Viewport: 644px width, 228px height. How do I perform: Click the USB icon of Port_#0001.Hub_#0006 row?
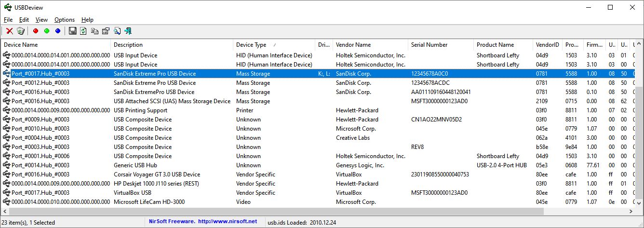[7, 156]
